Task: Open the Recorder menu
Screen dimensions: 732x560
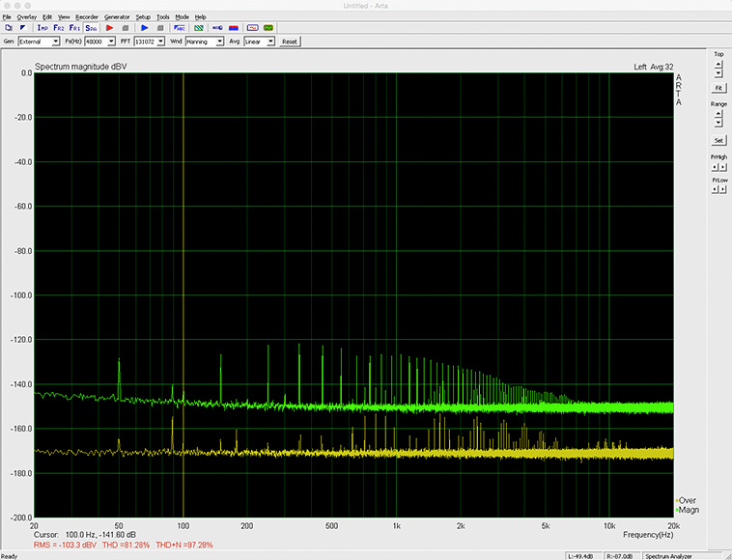Action: click(87, 16)
